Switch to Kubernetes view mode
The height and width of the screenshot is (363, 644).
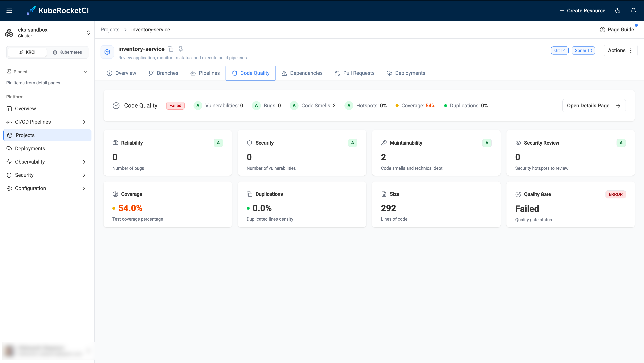(67, 52)
